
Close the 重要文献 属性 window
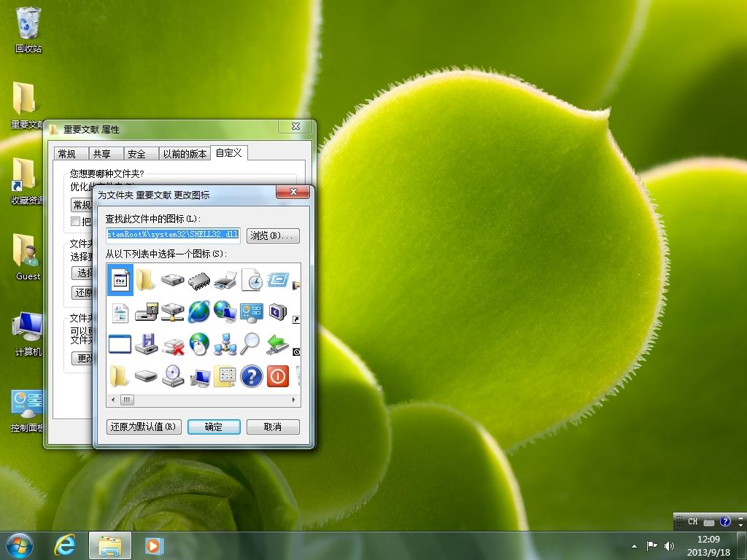pyautogui.click(x=296, y=126)
